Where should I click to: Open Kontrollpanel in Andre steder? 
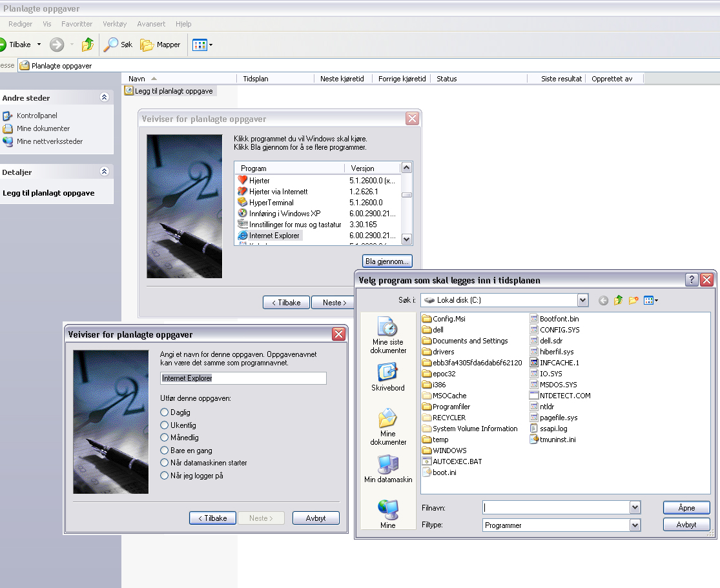pyautogui.click(x=37, y=116)
